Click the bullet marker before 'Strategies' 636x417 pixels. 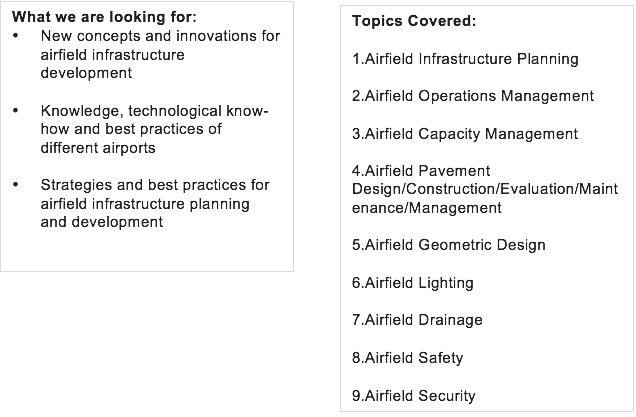coord(15,185)
